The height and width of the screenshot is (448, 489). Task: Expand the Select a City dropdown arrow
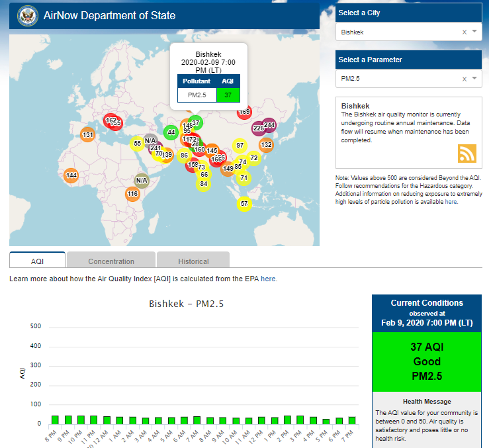pos(474,32)
